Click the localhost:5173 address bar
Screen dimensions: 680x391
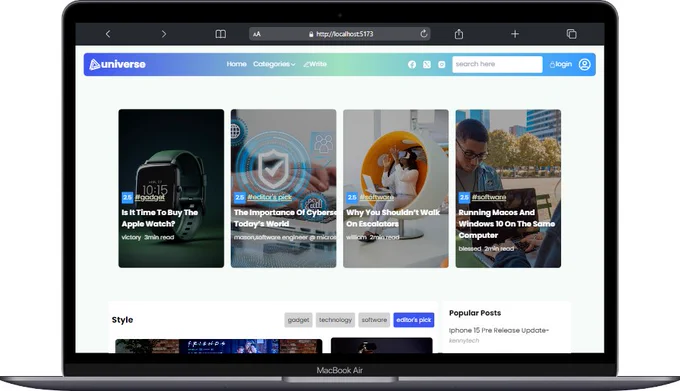[340, 34]
